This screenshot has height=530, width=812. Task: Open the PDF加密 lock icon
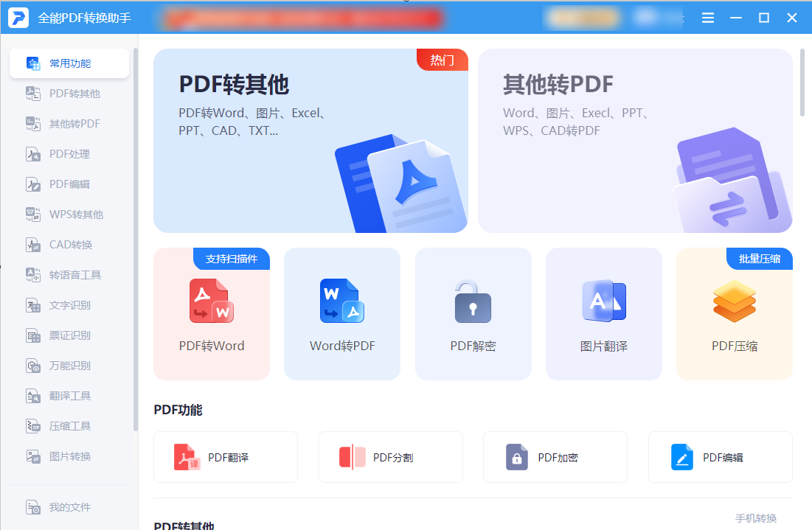coord(516,457)
